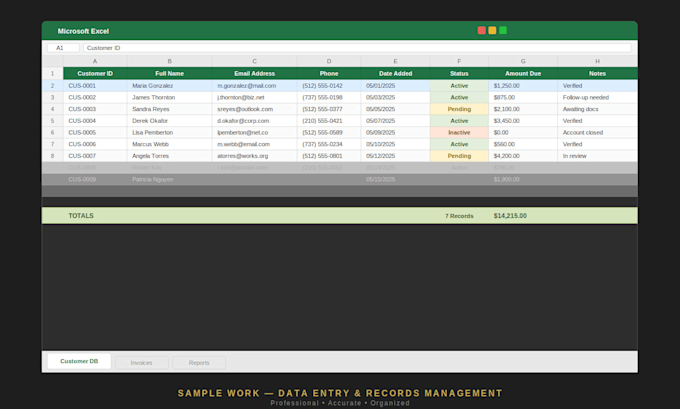Select date cell 05/12/2025

pos(395,156)
